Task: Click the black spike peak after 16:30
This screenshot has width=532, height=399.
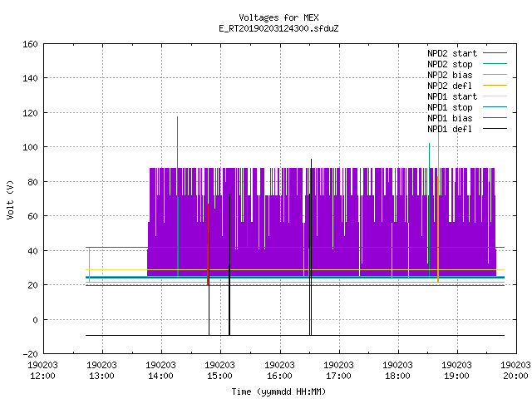Action: click(311, 160)
